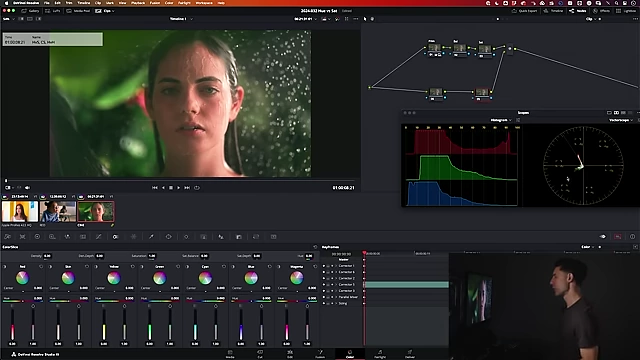Screen dimensions: 640x360
Task: Open the Curves palette
Action: 98,237
